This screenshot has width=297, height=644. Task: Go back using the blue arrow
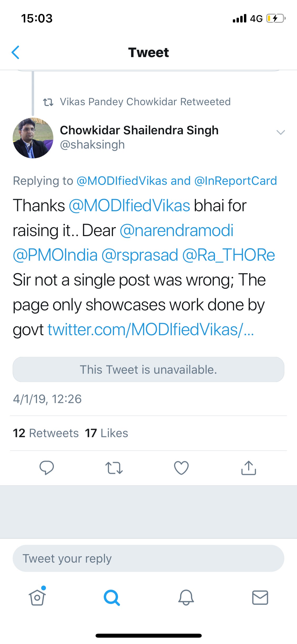[16, 52]
